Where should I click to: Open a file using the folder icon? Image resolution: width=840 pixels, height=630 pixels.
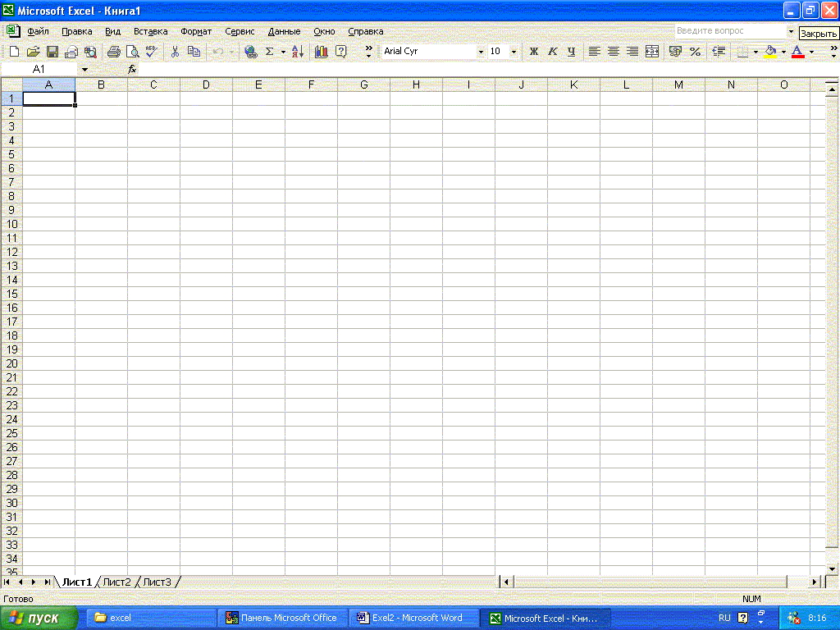click(x=33, y=52)
